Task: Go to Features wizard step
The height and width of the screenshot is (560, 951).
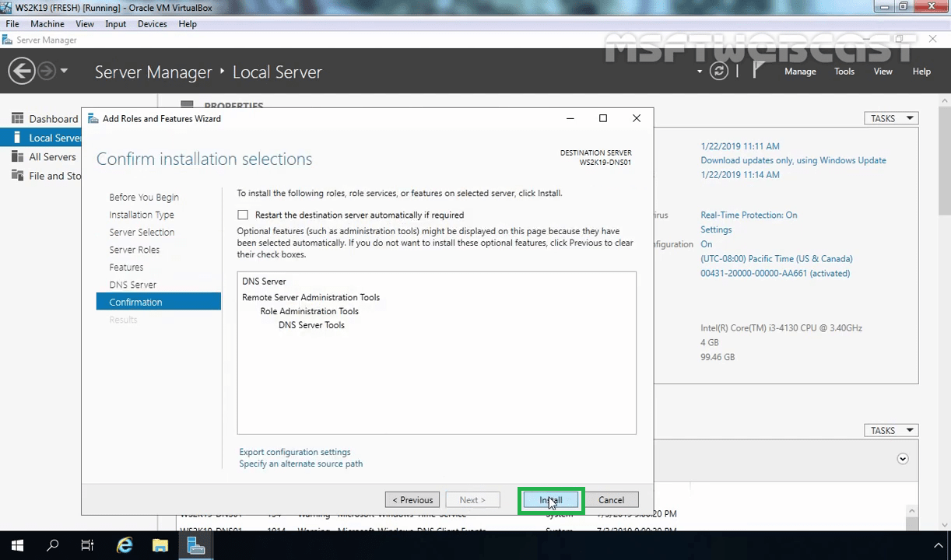Action: [x=126, y=268]
